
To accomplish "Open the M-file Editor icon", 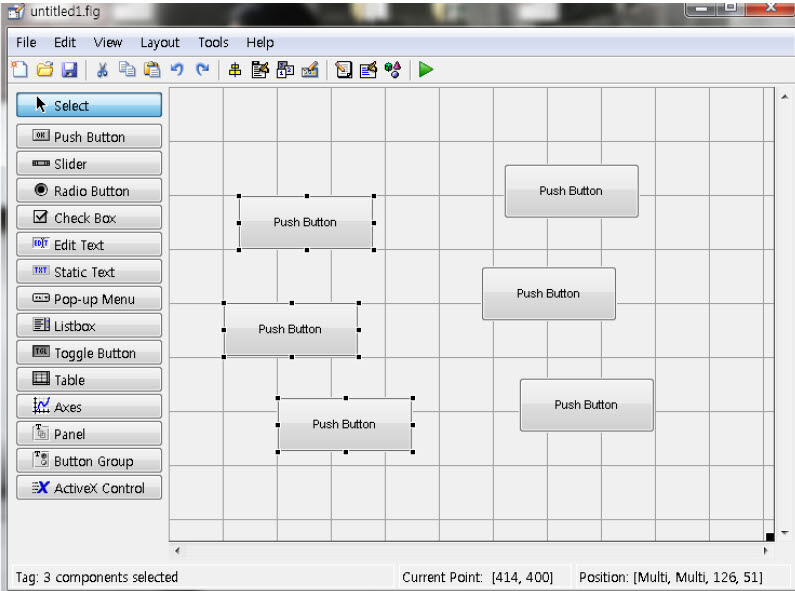I will tap(344, 69).
